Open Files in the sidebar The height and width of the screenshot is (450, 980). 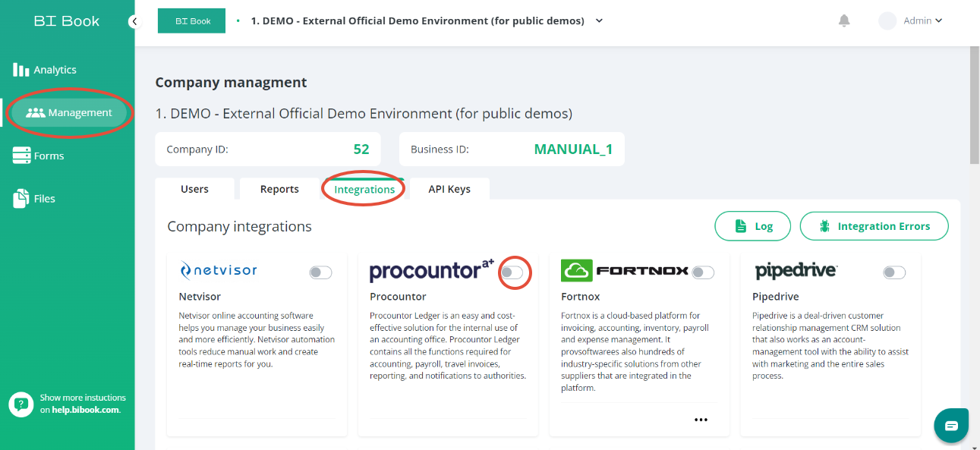point(34,199)
